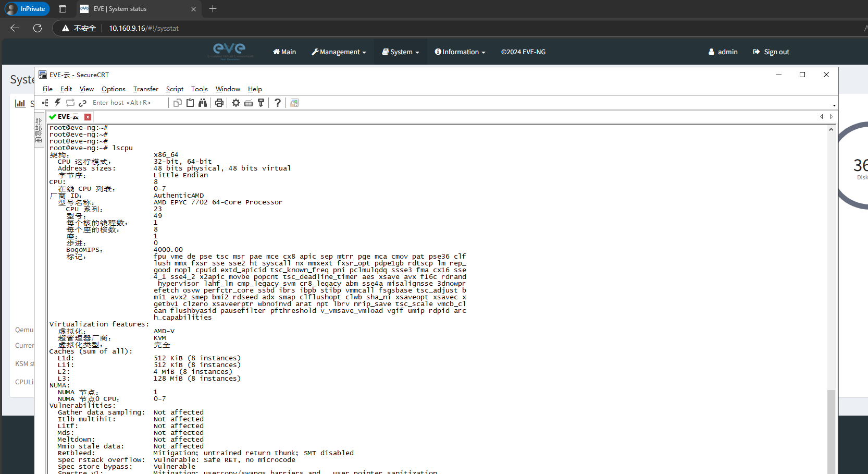
Task: Expand the Information dropdown in EVE navbar
Action: point(460,52)
